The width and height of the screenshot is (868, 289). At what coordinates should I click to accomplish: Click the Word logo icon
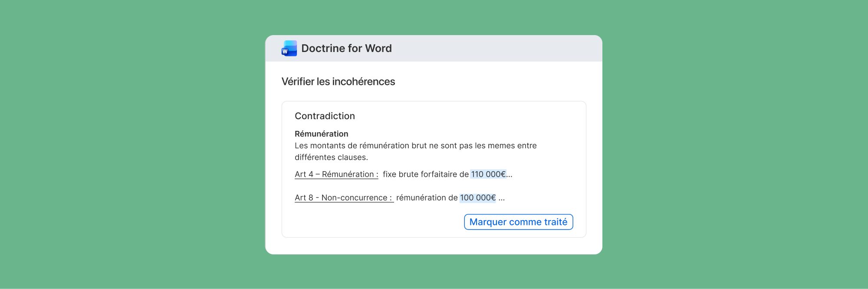coord(289,49)
